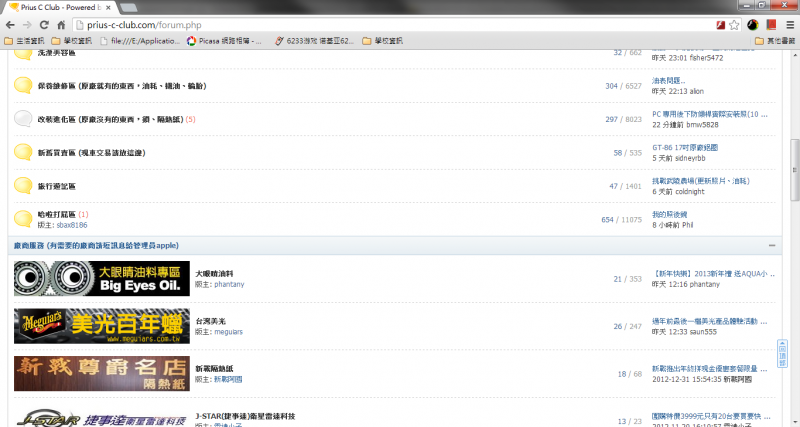Open the other bookmarks folder at the far right
This screenshot has height=427, width=800.
coord(775,41)
